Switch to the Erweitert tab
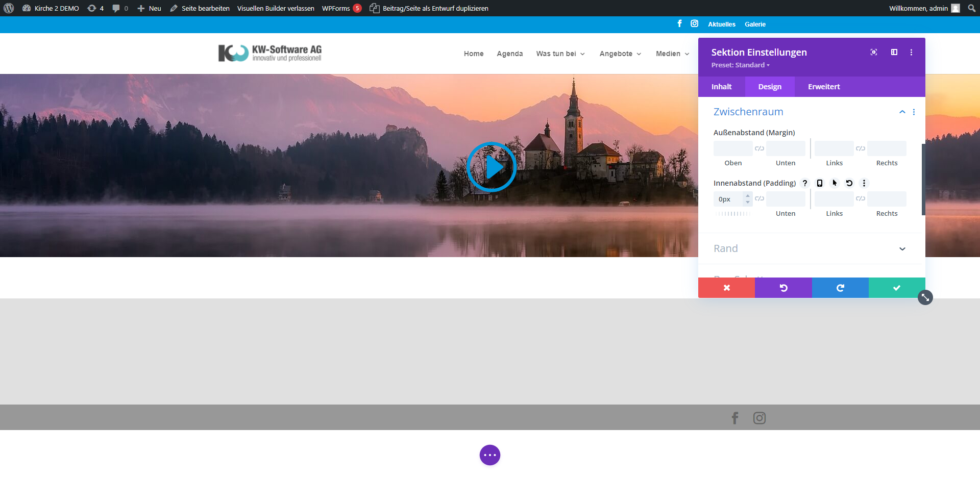This screenshot has height=478, width=980. pyautogui.click(x=823, y=87)
